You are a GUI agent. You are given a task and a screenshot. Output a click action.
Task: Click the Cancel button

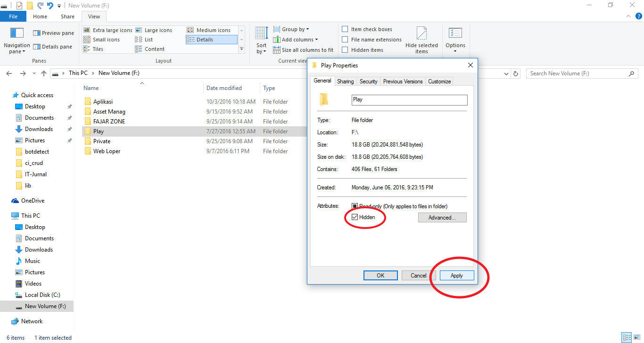(x=418, y=276)
